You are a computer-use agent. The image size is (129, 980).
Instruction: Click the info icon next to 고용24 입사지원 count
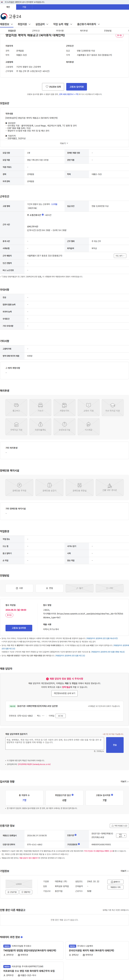tap(112, 795)
